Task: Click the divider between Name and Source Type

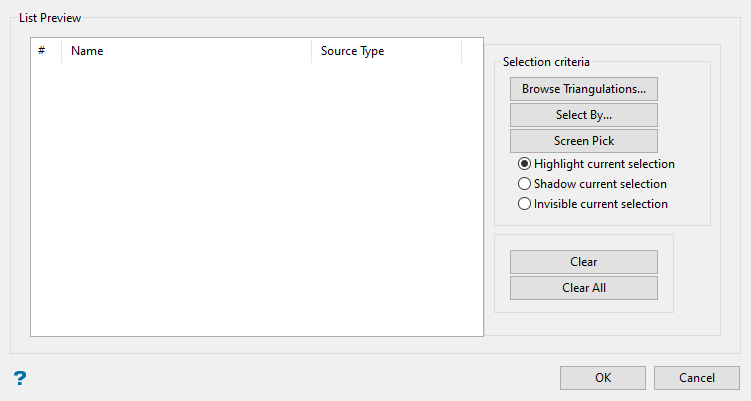Action: (x=312, y=51)
